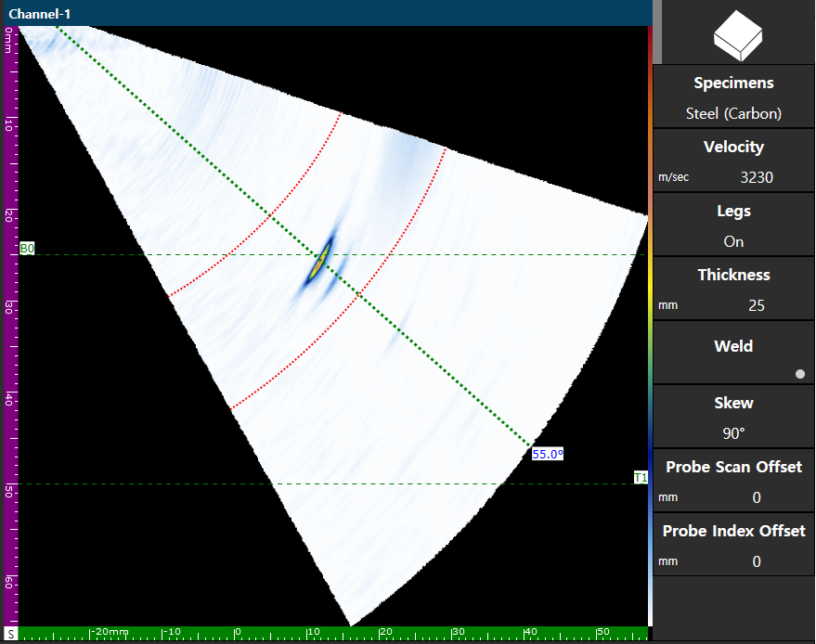816x644 pixels.
Task: Click the gray scrollbar above settings panel
Action: [657, 32]
